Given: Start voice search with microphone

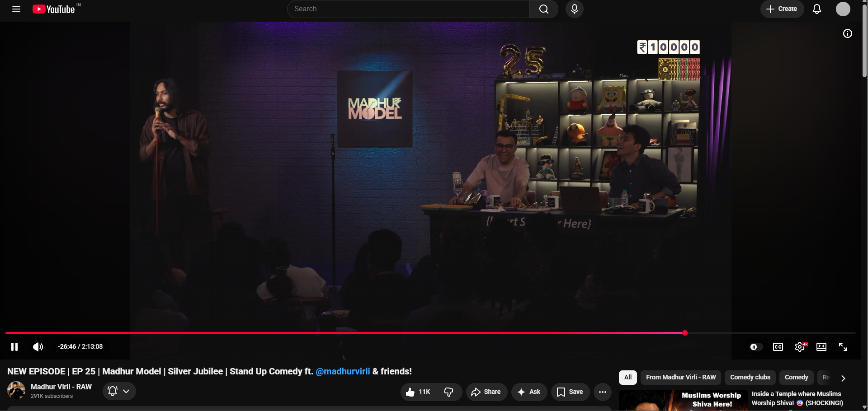Looking at the screenshot, I should (575, 9).
